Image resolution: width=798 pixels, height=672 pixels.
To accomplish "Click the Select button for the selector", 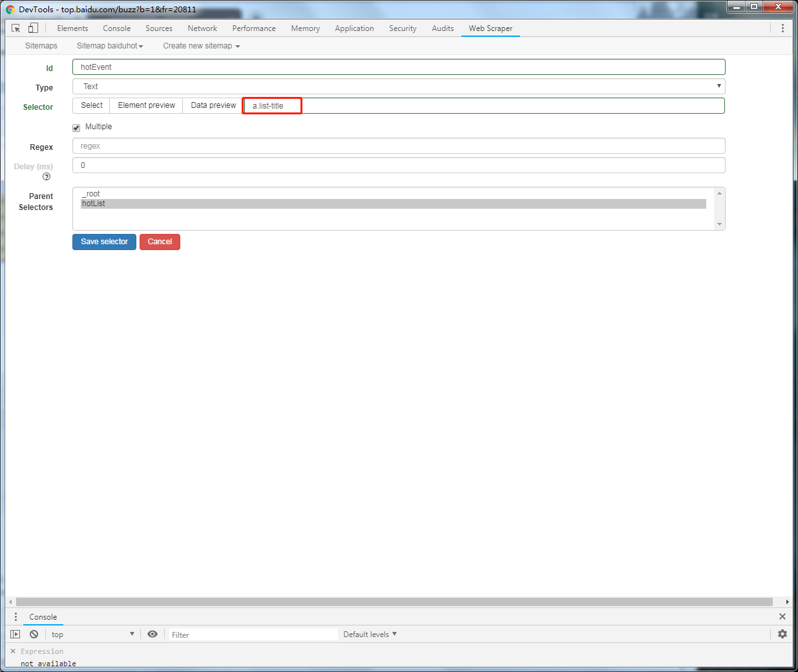I will click(x=91, y=105).
